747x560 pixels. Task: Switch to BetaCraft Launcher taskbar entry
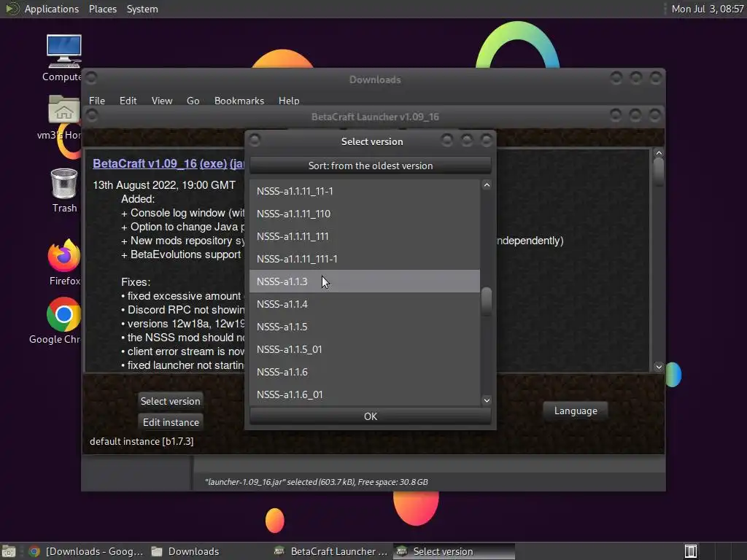pos(331,551)
